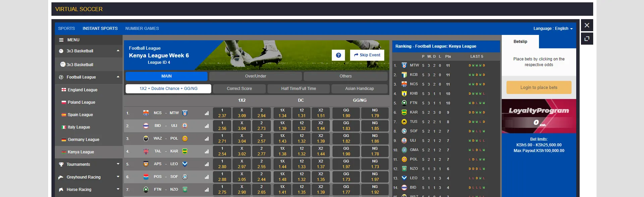
Task: Click the Skip Event button
Action: point(367,55)
